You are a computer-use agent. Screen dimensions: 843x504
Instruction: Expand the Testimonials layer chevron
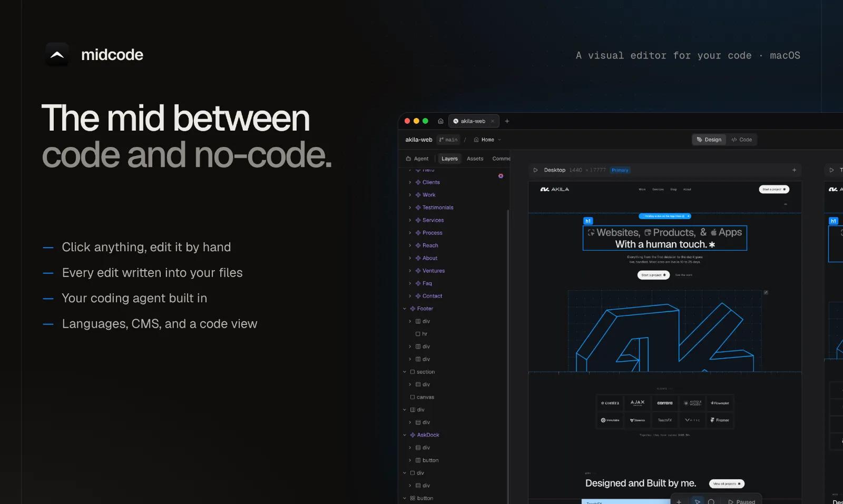point(410,207)
